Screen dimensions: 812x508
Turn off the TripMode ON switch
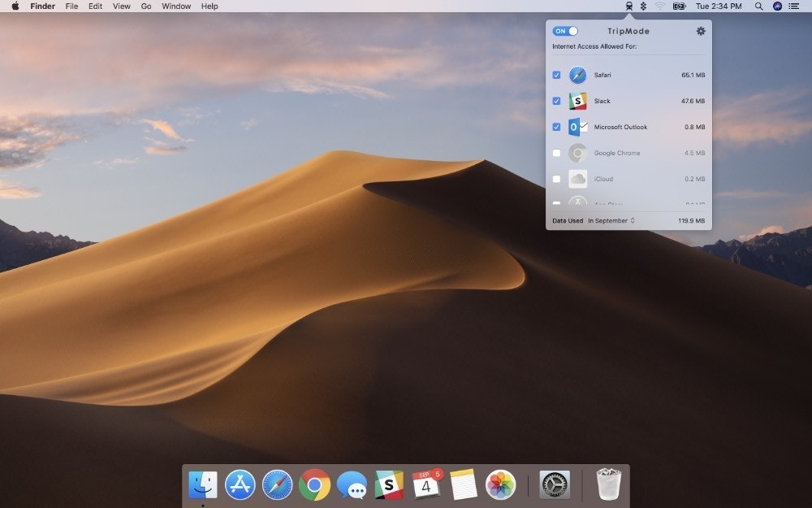tap(564, 31)
